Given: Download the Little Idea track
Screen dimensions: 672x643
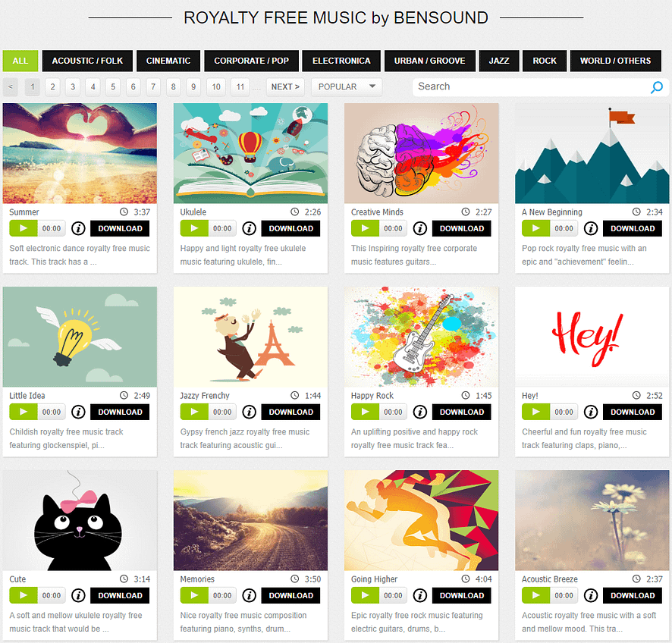Looking at the screenshot, I should [120, 412].
